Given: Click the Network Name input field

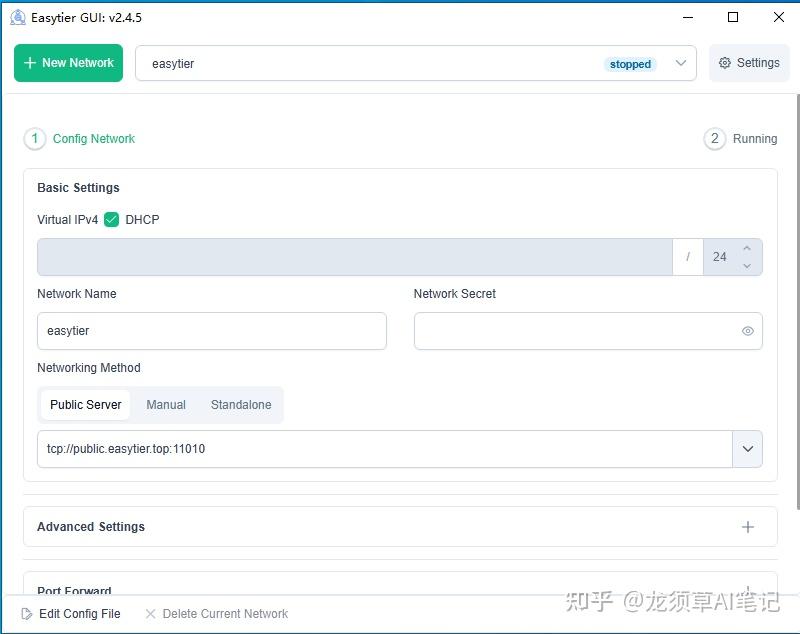Looking at the screenshot, I should tap(212, 331).
